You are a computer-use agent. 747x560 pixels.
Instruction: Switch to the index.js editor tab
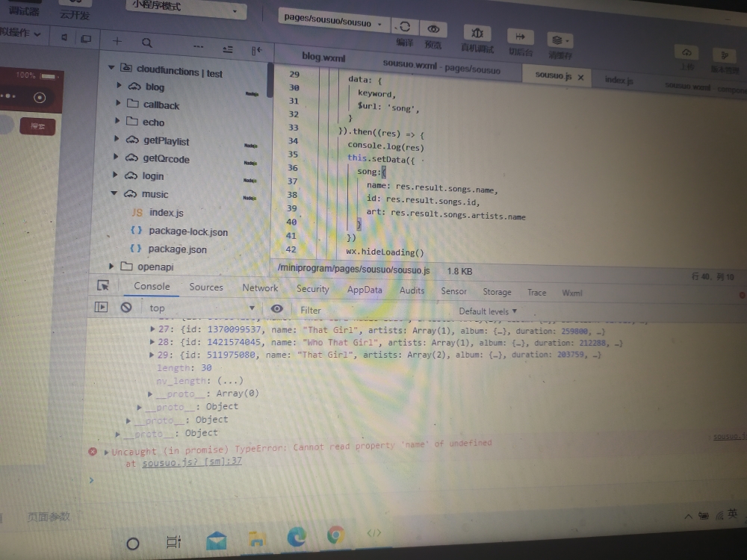tap(619, 80)
